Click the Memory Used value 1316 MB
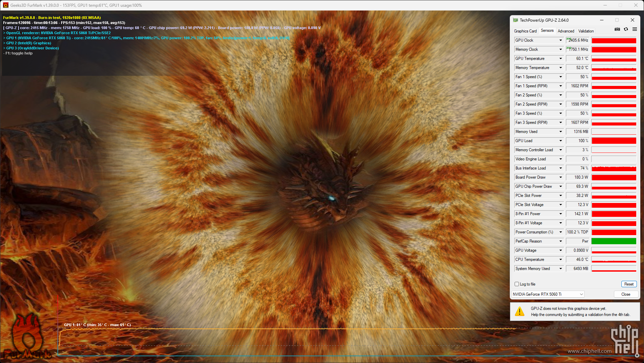This screenshot has height=363, width=644. pyautogui.click(x=578, y=132)
